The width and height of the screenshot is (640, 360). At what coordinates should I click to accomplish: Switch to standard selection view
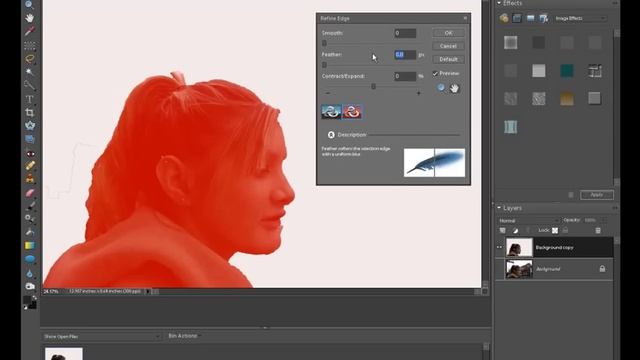click(331, 111)
